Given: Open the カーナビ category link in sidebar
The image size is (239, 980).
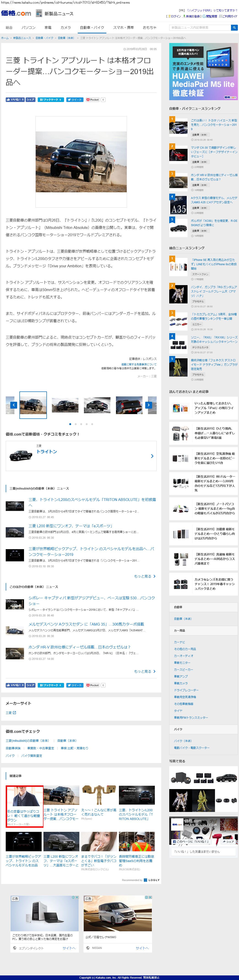Looking at the screenshot, I should coord(179,642).
